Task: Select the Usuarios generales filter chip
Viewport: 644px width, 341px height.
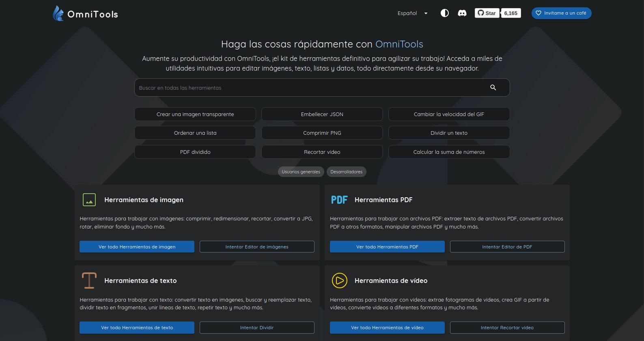Action: pyautogui.click(x=301, y=172)
